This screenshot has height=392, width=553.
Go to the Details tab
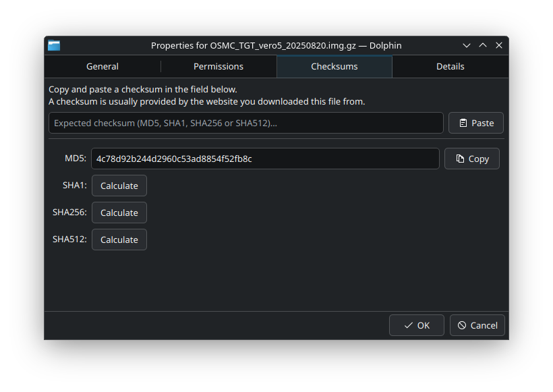(450, 66)
